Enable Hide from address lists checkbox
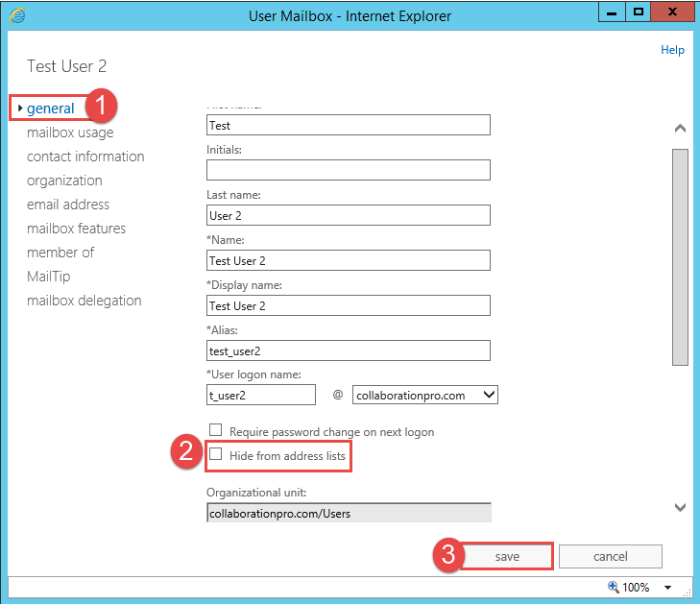This screenshot has width=700, height=604. pos(216,454)
